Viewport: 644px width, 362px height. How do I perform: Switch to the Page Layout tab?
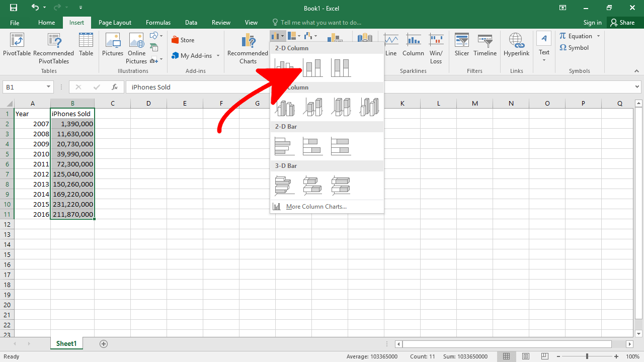click(115, 23)
